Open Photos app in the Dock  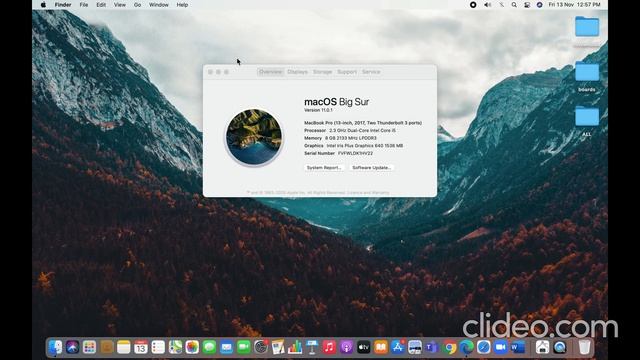192,347
